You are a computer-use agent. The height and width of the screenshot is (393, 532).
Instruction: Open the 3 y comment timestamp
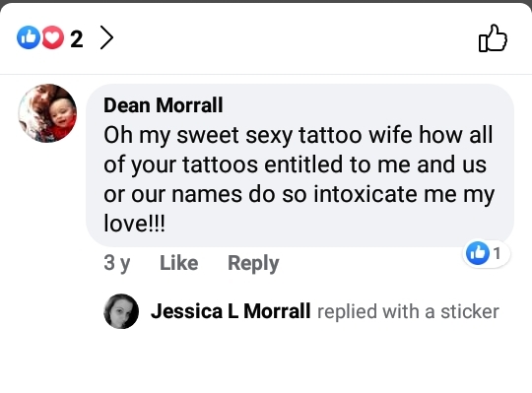coord(117,263)
